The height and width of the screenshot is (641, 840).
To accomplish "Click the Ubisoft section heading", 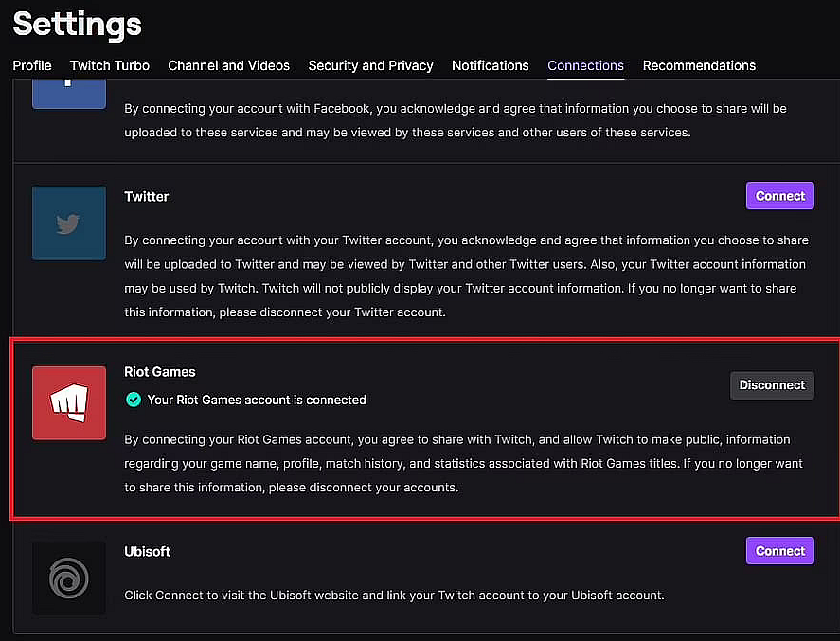I will [x=147, y=552].
